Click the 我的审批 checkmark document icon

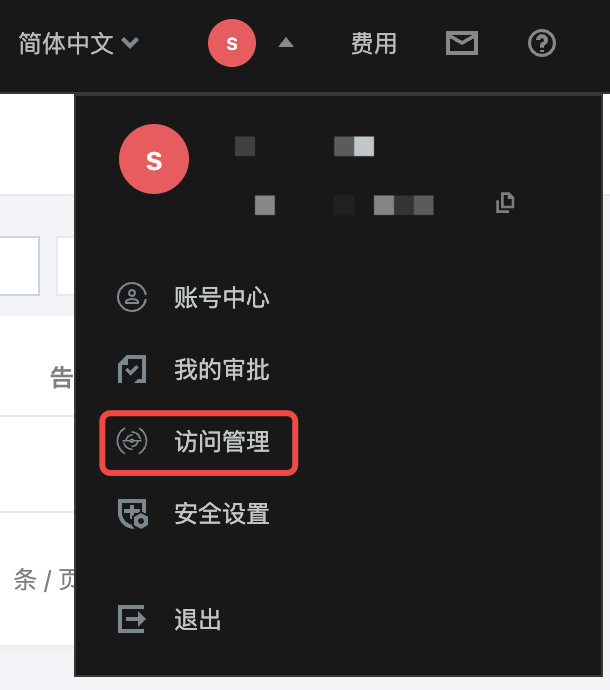coord(132,369)
